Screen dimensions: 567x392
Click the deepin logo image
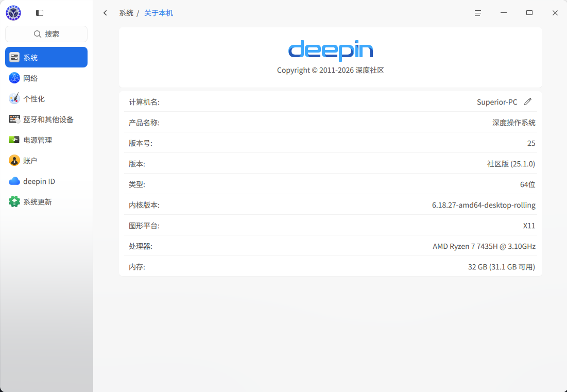[x=331, y=50]
